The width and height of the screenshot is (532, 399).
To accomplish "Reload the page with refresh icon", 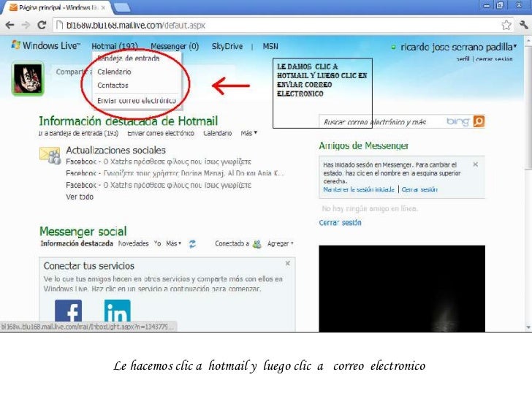I will coord(42,25).
